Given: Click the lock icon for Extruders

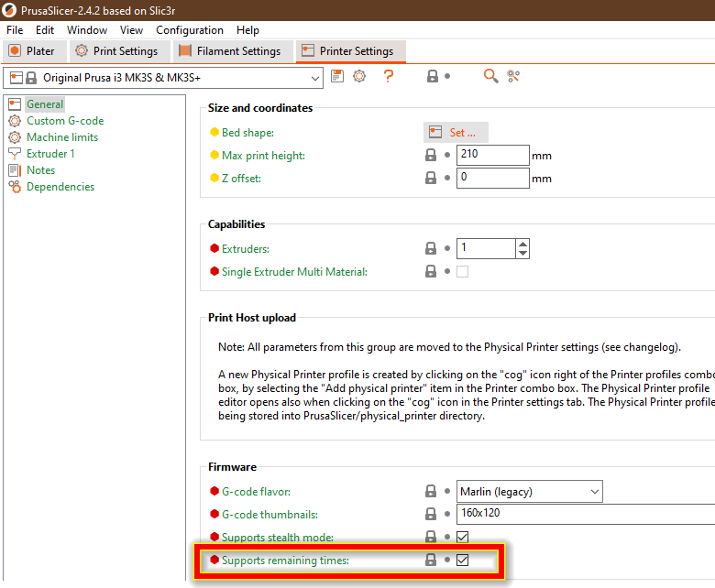Looking at the screenshot, I should 431,248.
